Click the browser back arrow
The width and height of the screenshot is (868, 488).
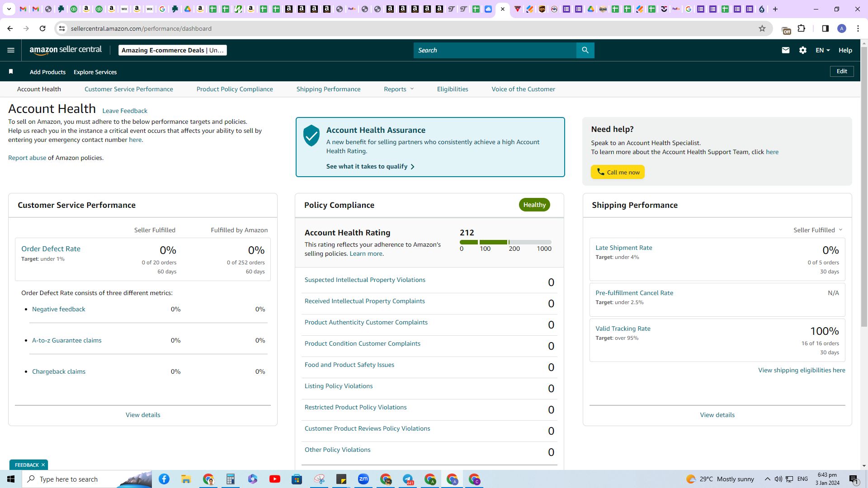point(10,28)
